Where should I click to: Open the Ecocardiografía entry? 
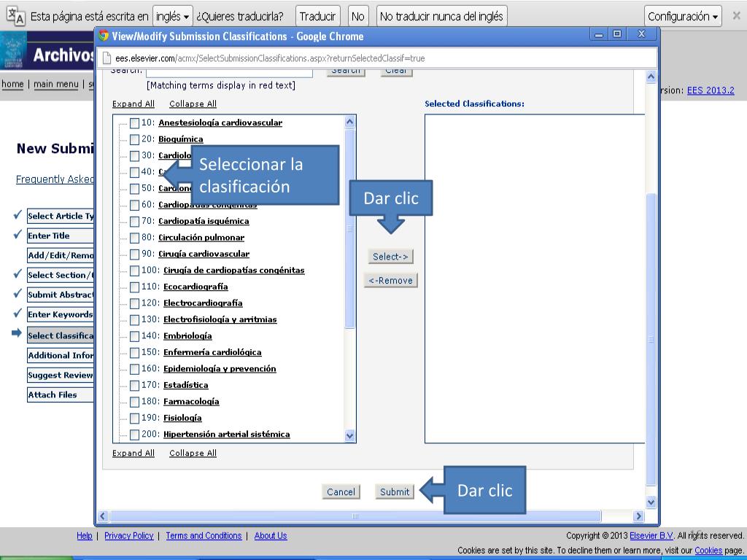pyautogui.click(x=196, y=287)
